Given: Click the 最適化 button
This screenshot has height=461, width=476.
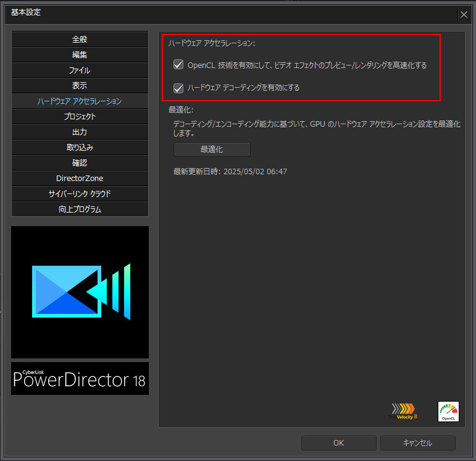Looking at the screenshot, I should 212,150.
